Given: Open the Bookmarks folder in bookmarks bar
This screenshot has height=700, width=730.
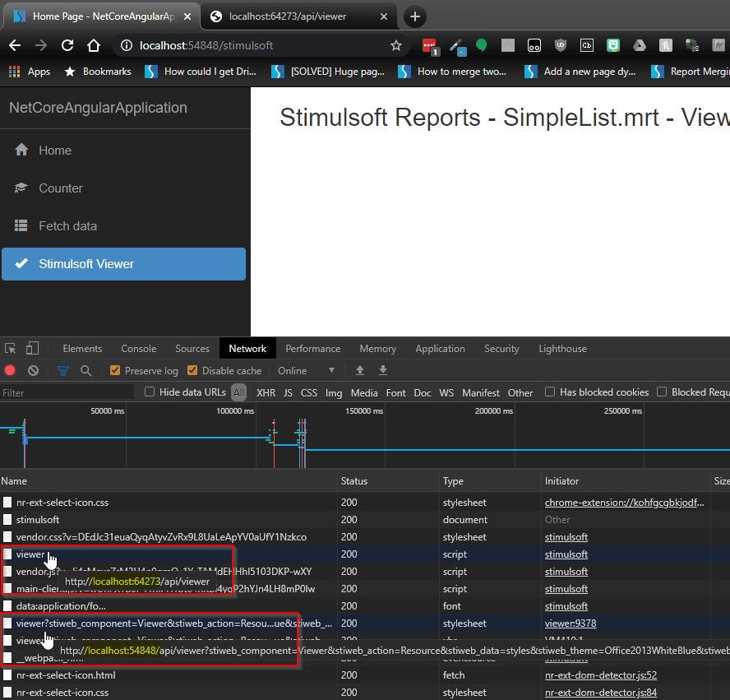Looking at the screenshot, I should tap(98, 72).
